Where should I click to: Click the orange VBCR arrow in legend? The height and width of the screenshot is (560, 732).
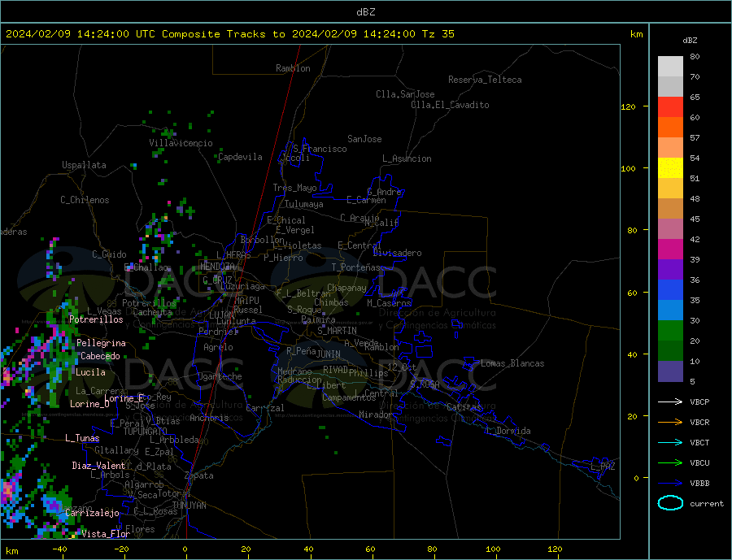[x=670, y=422]
